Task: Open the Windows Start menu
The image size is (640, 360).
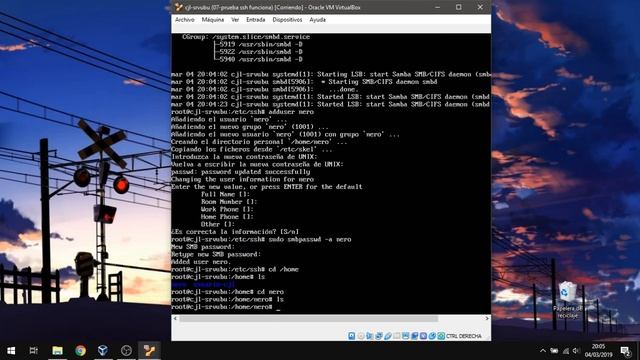Action: (11, 351)
